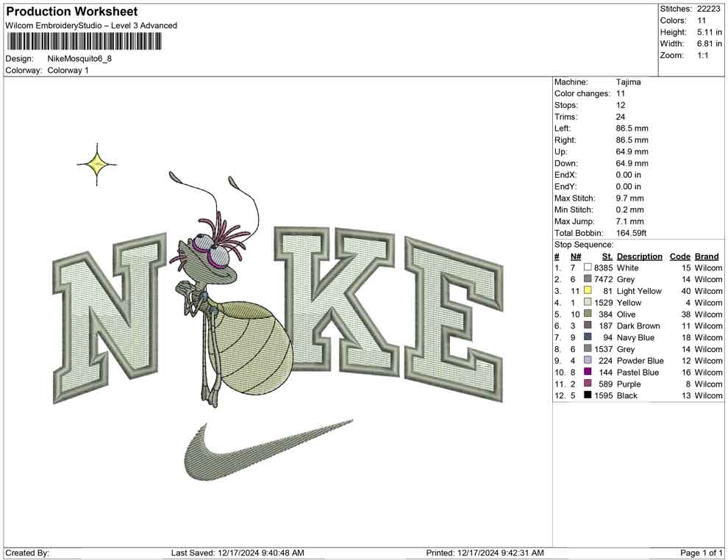
Task: Click the 'Olive' description text
Action: (x=626, y=314)
